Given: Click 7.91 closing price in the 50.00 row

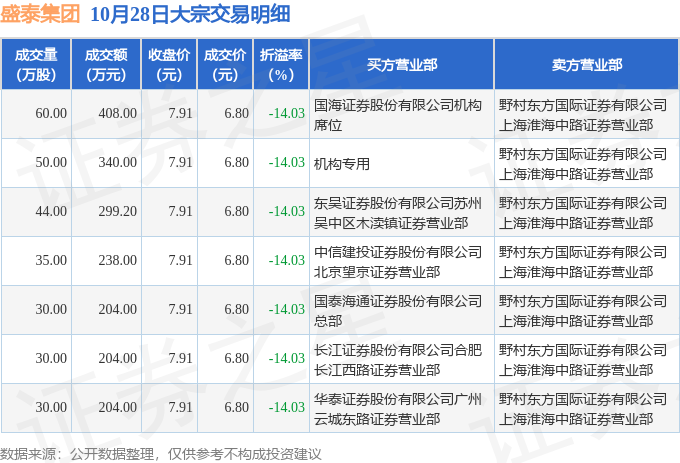Looking at the screenshot, I should pyautogui.click(x=180, y=163).
